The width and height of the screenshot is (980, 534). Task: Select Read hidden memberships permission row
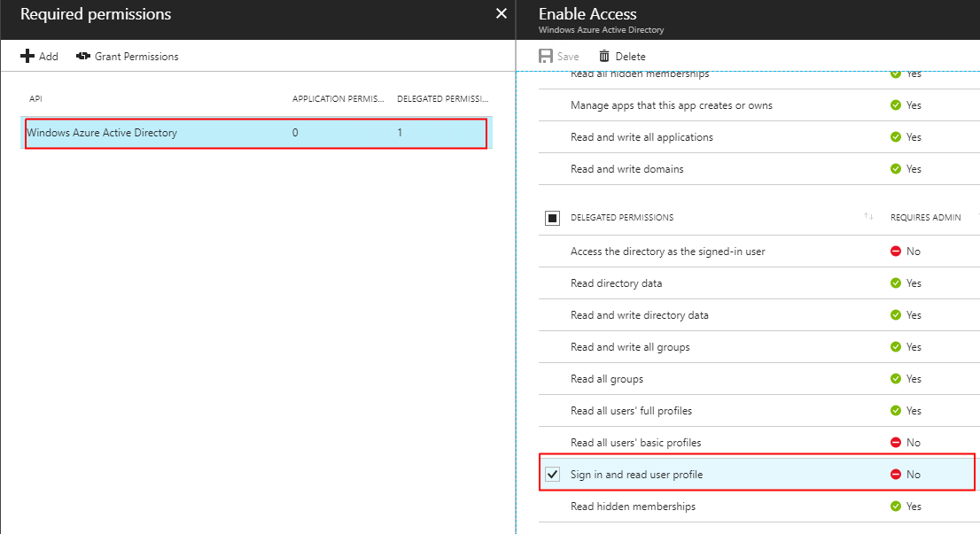(x=633, y=507)
